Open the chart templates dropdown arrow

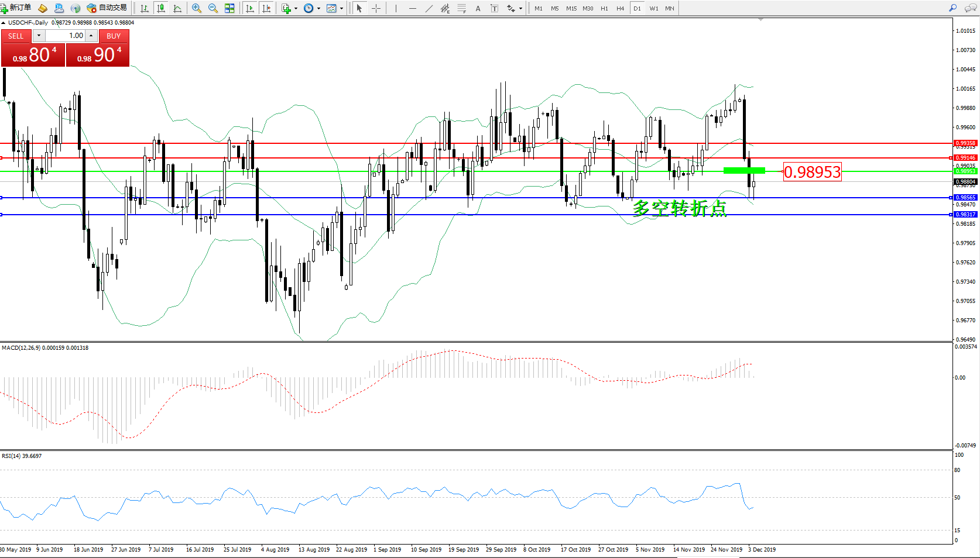(x=341, y=8)
